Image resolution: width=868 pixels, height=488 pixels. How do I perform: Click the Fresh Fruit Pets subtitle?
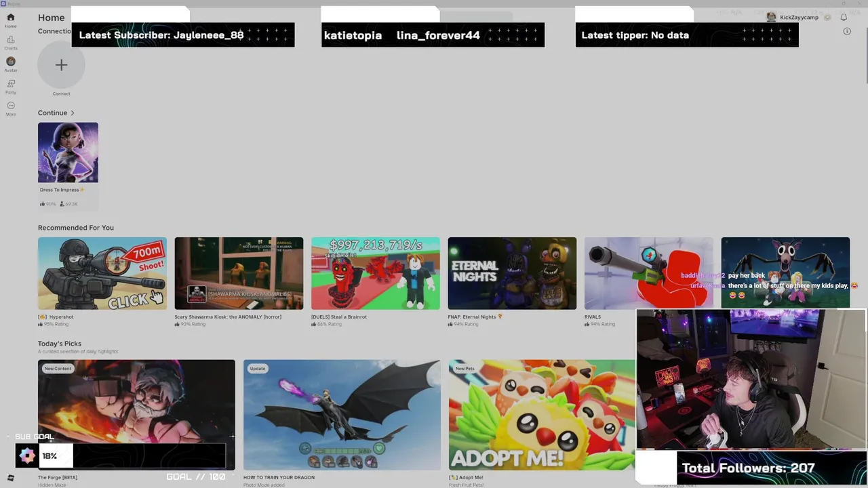click(x=465, y=485)
